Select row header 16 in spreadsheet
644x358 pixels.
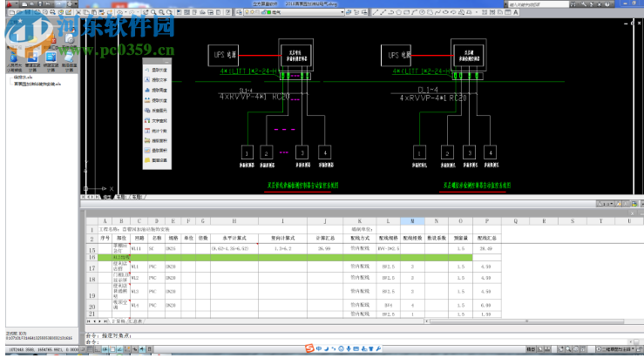click(x=92, y=258)
